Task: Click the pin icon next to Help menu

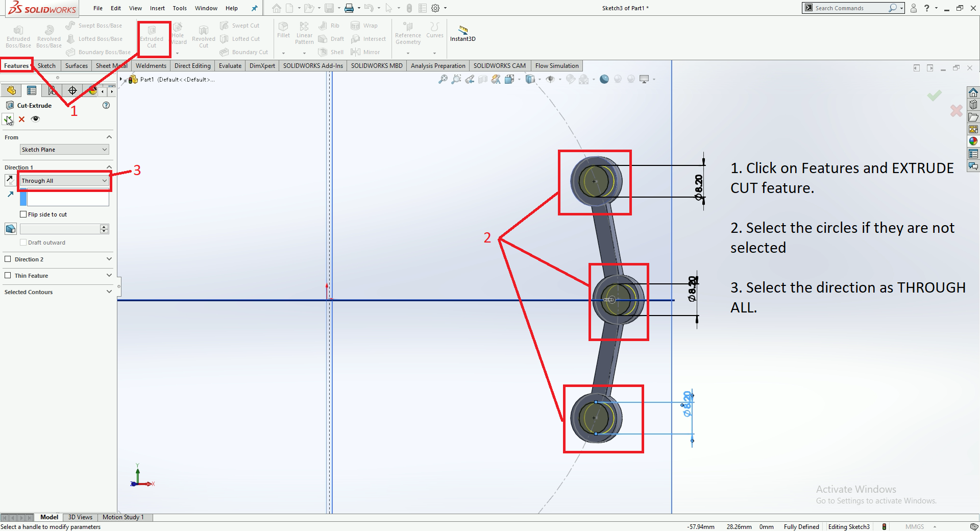Action: pos(254,8)
